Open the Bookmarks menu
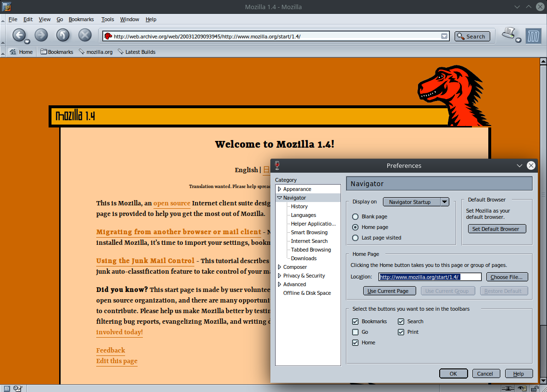 pyautogui.click(x=81, y=20)
